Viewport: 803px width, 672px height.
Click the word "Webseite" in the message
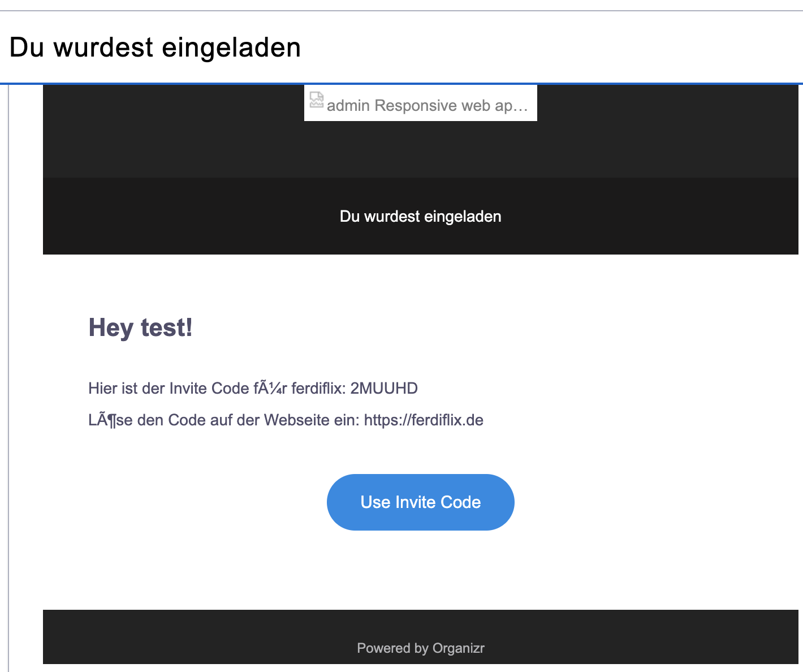click(296, 420)
